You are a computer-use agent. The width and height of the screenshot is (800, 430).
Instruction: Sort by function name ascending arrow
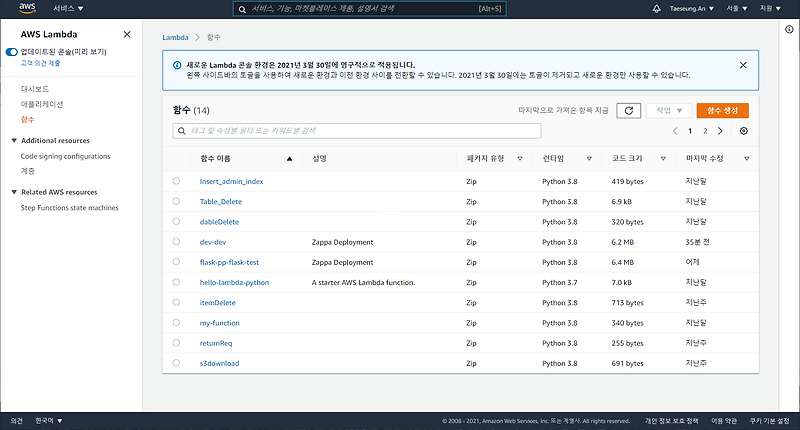[x=289, y=159]
